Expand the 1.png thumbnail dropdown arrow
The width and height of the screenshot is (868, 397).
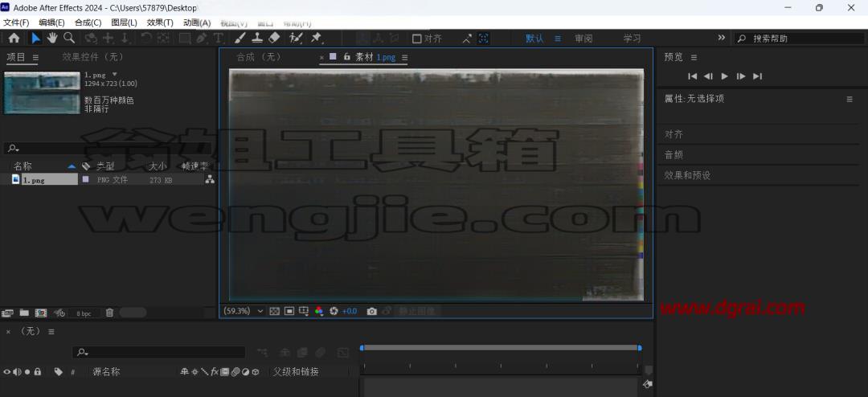[x=115, y=74]
